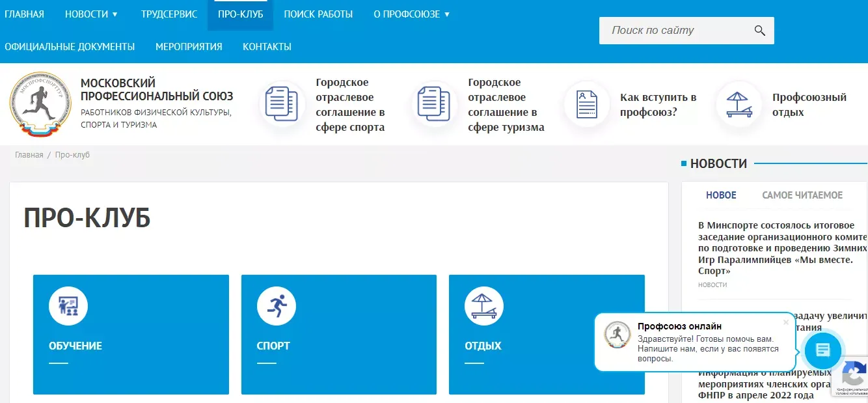
Task: Close the Профсоюз онлайн popup
Action: click(x=785, y=322)
